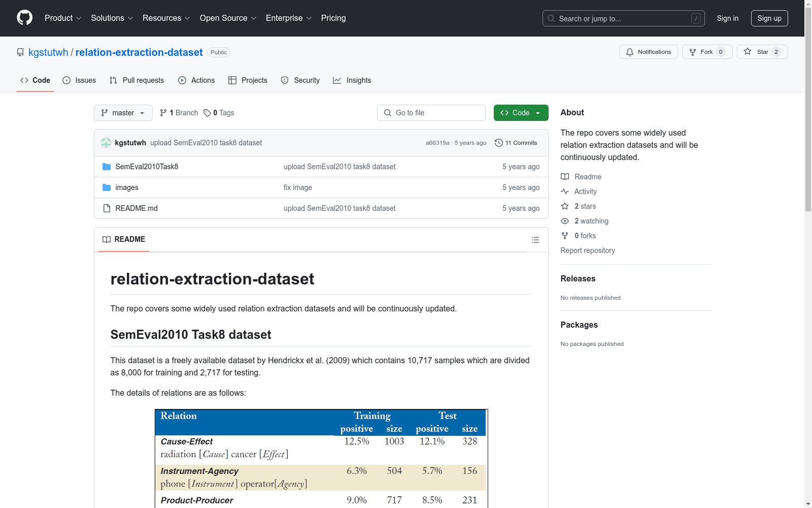Click the star icon in Star button
The image size is (812, 508).
point(748,52)
